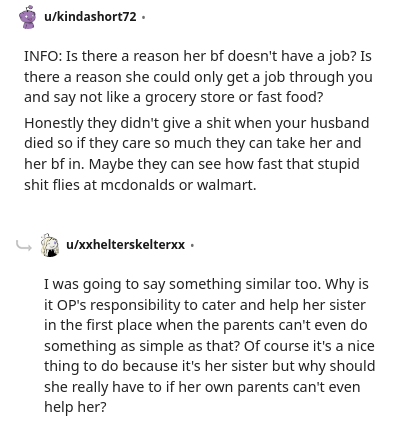Open u/kindashort72's profile

pyautogui.click(x=90, y=16)
